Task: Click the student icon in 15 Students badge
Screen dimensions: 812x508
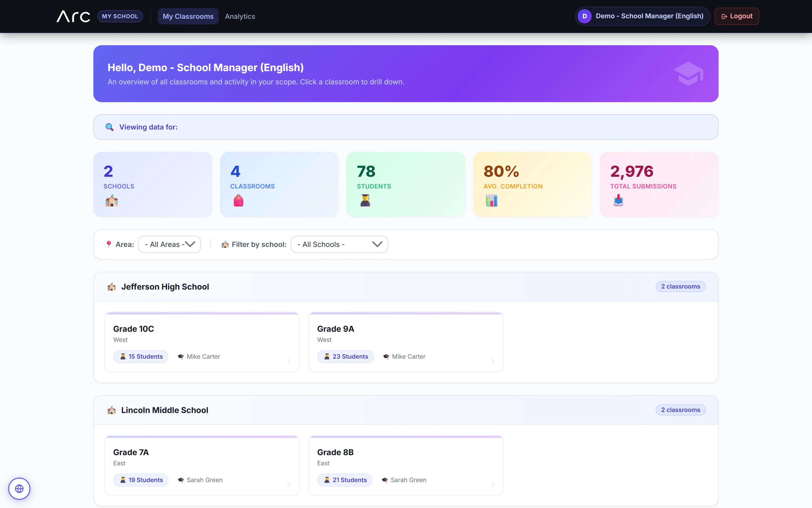Action: coord(123,356)
